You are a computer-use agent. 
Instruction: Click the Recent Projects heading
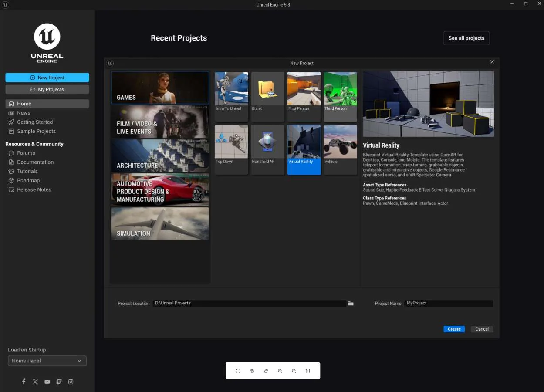coord(179,38)
